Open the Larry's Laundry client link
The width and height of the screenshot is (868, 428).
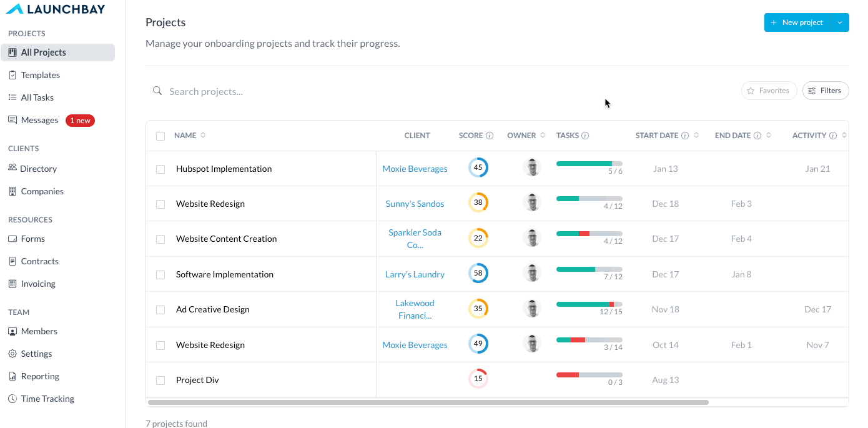click(x=415, y=274)
